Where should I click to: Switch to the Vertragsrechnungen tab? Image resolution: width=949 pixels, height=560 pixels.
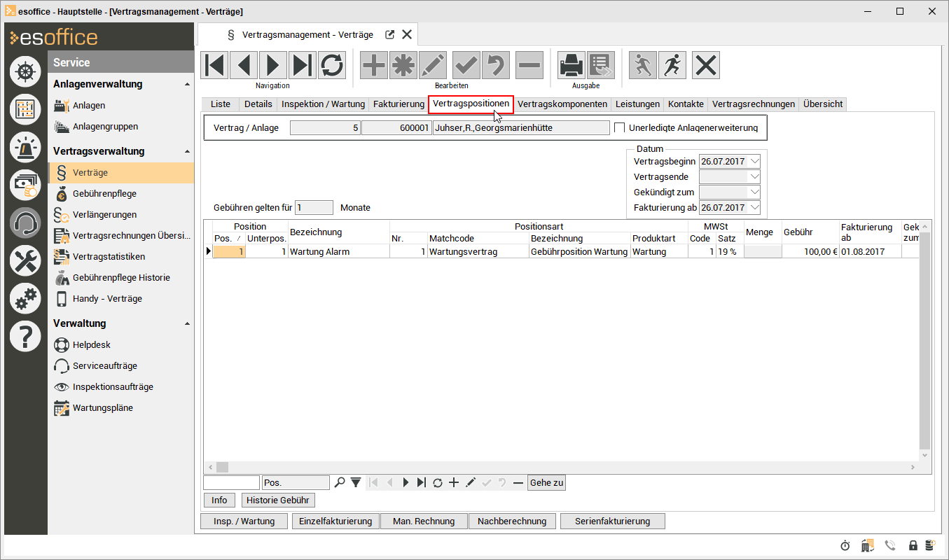coord(754,104)
